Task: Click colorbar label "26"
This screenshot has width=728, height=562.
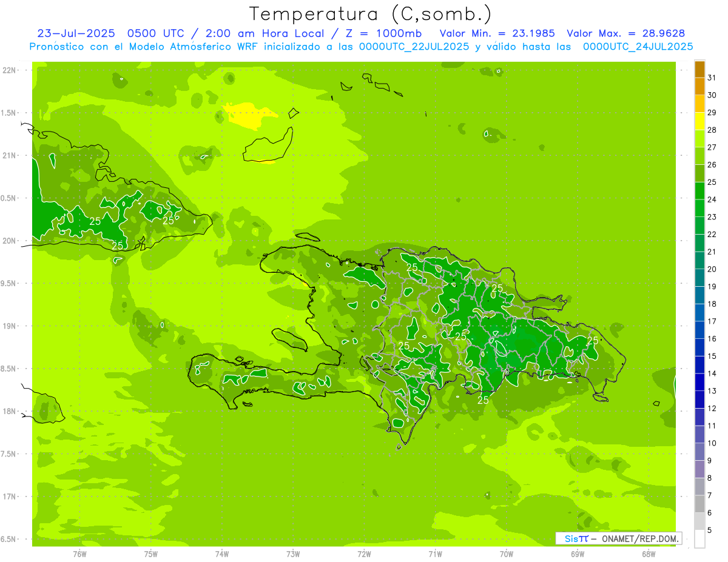Action: click(712, 165)
